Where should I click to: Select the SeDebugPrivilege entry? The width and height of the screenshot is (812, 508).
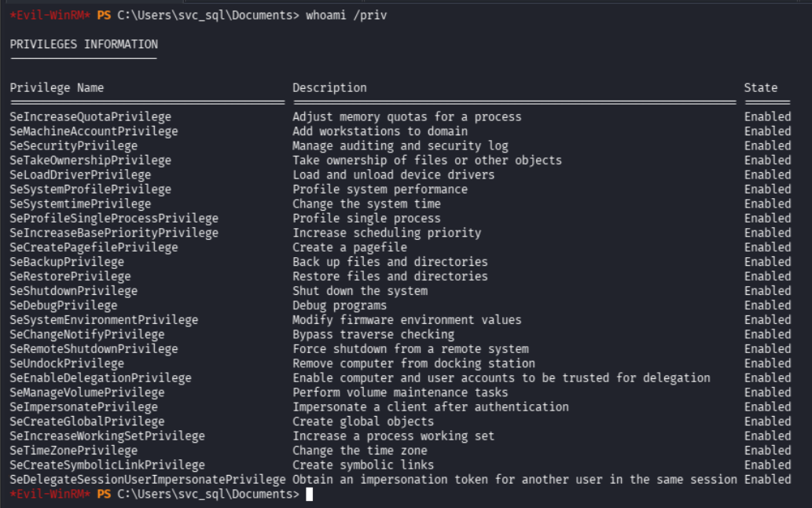point(64,305)
